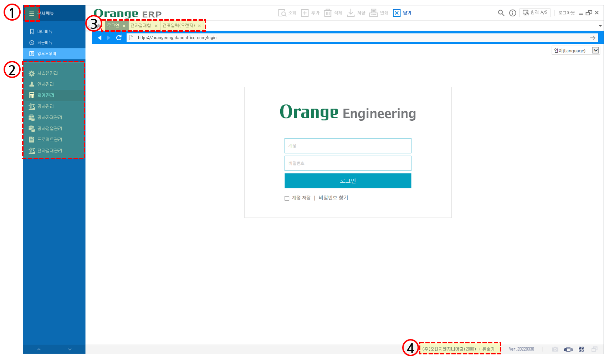
Task: Click the info circle icon near top right
Action: click(x=513, y=13)
